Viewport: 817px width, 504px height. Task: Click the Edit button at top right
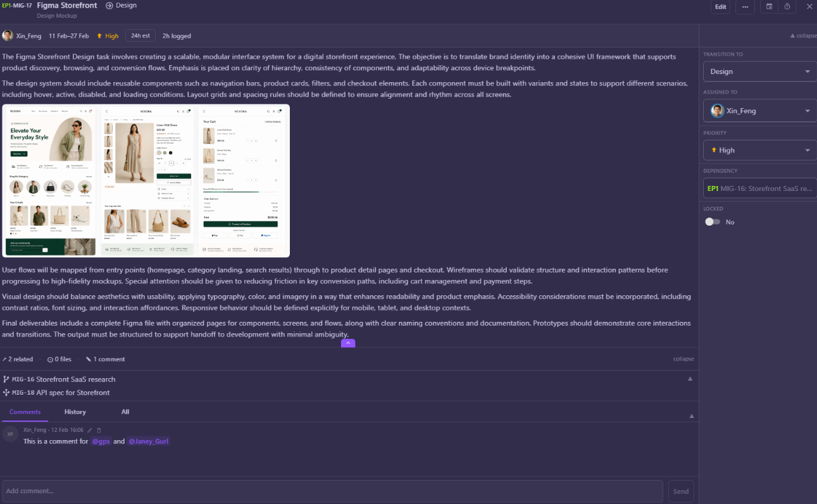pos(721,6)
